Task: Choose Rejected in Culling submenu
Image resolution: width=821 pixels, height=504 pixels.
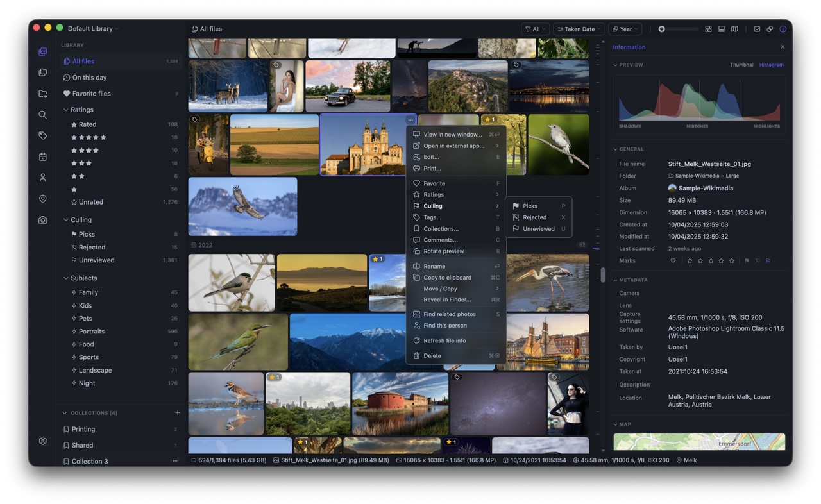Action: (x=538, y=217)
